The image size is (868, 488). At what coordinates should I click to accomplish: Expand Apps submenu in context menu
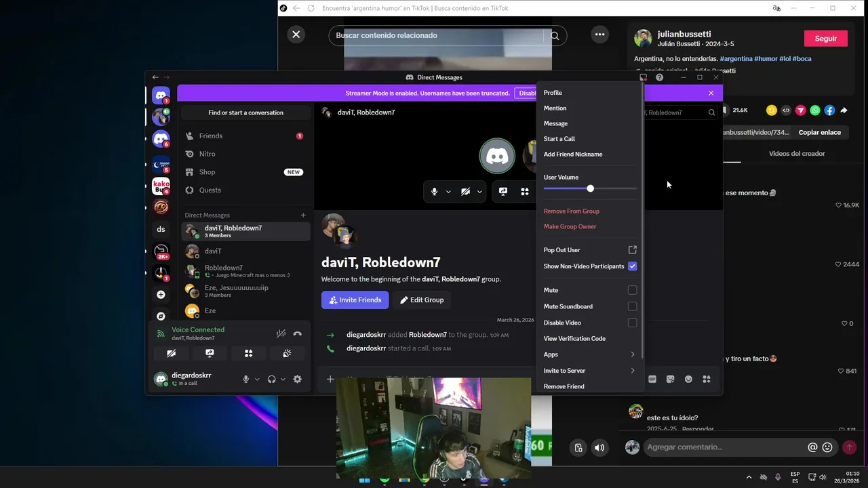[590, 354]
